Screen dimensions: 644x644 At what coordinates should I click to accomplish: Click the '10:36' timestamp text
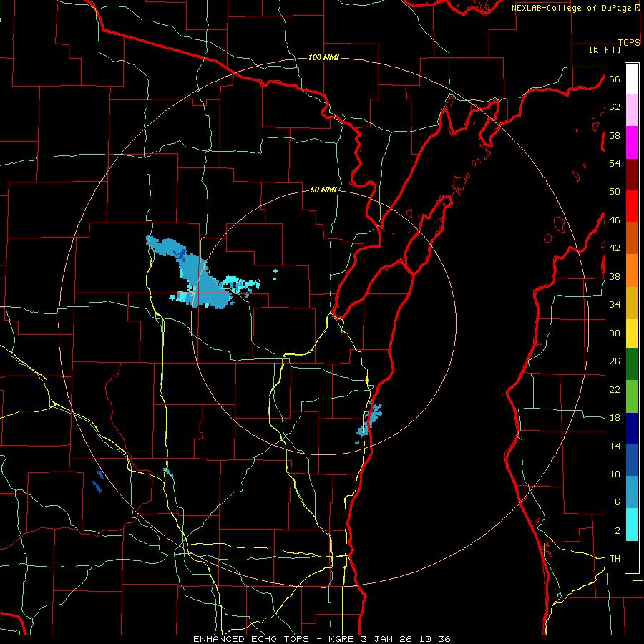(435, 639)
